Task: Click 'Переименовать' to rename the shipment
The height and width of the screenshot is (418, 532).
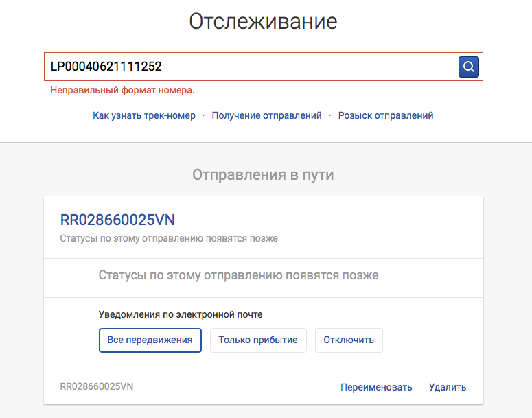Action: tap(376, 387)
